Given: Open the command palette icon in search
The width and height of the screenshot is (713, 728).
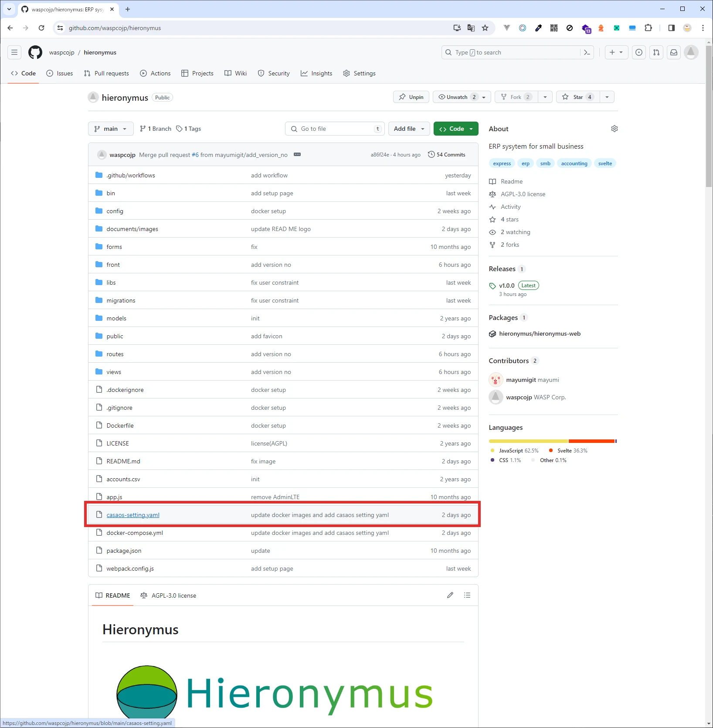Looking at the screenshot, I should 587,52.
